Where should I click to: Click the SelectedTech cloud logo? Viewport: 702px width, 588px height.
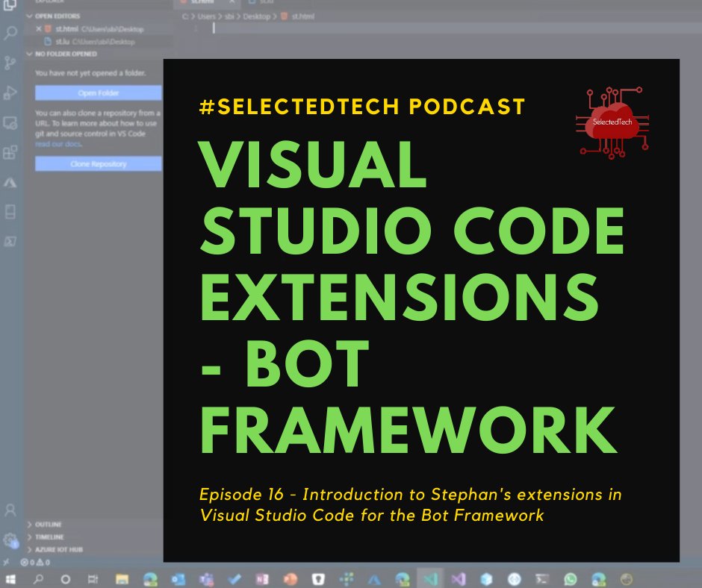coord(612,122)
